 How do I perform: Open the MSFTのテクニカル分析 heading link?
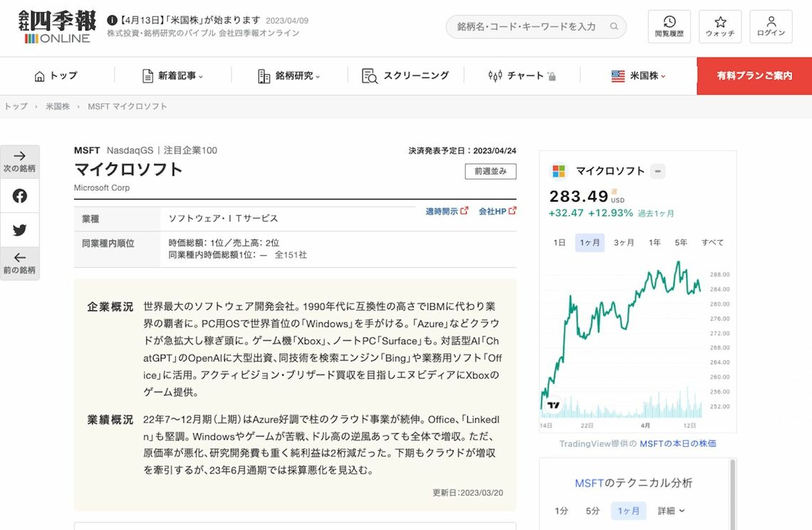633,483
